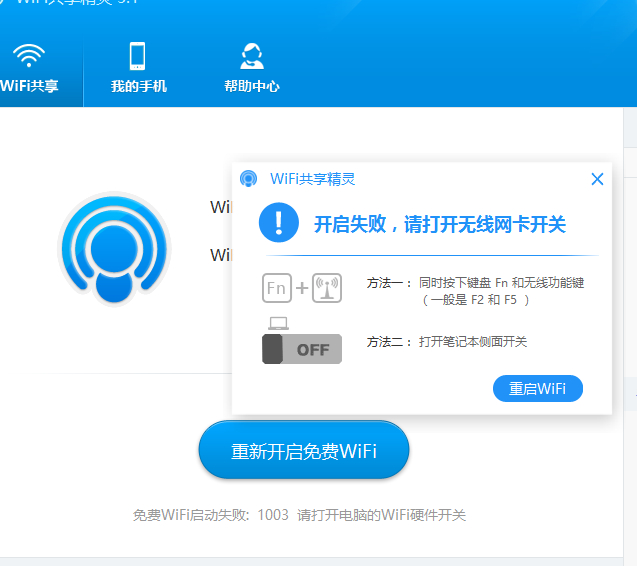The width and height of the screenshot is (637, 566).
Task: Click the large WiFi sharing logo
Action: click(x=114, y=249)
